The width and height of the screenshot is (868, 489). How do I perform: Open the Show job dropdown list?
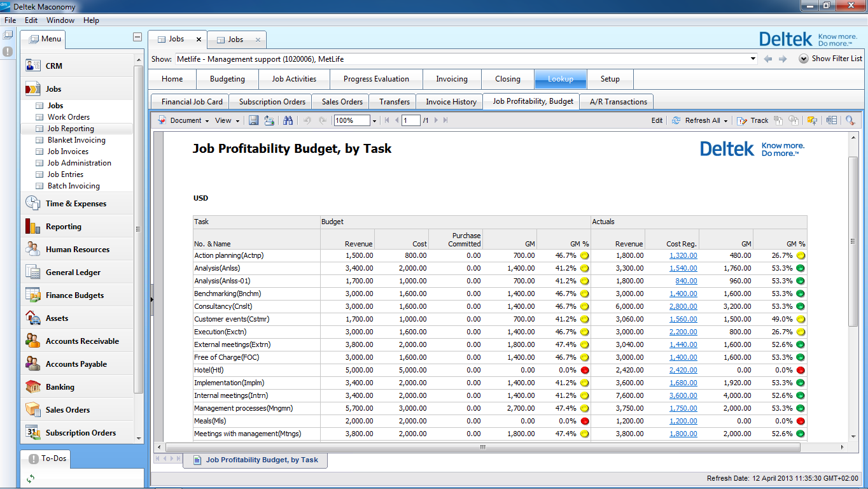pyautogui.click(x=753, y=59)
